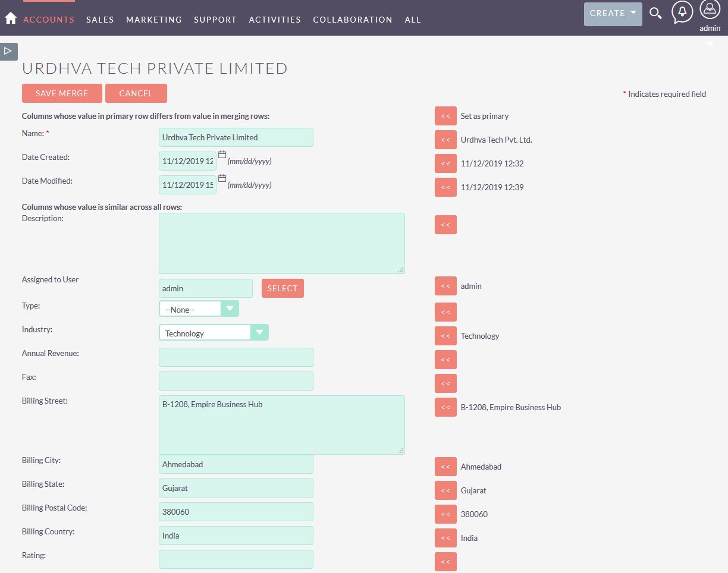The width and height of the screenshot is (728, 573).
Task: Copy all values via Set as primary arrow
Action: coord(445,116)
